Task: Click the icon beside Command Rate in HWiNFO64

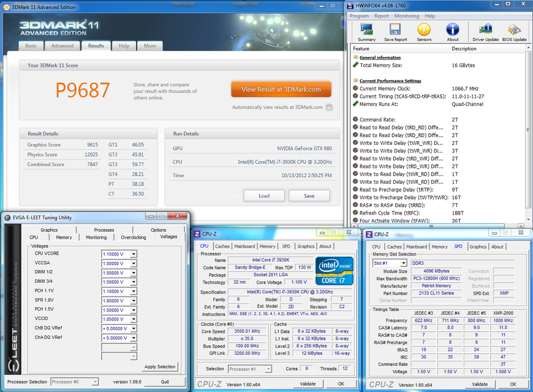Action: click(x=356, y=119)
